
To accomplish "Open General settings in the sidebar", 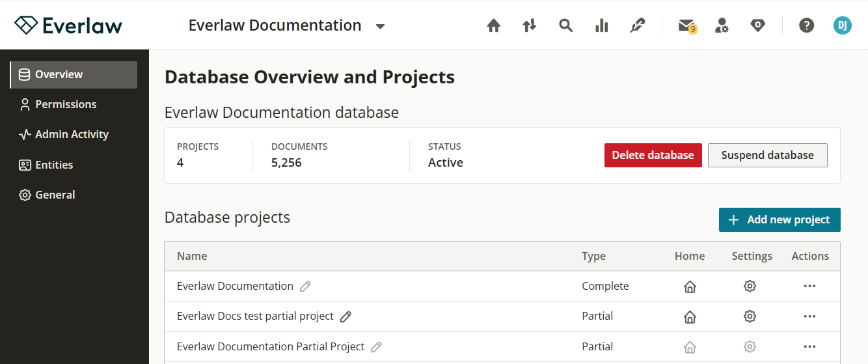I will pyautogui.click(x=74, y=195).
